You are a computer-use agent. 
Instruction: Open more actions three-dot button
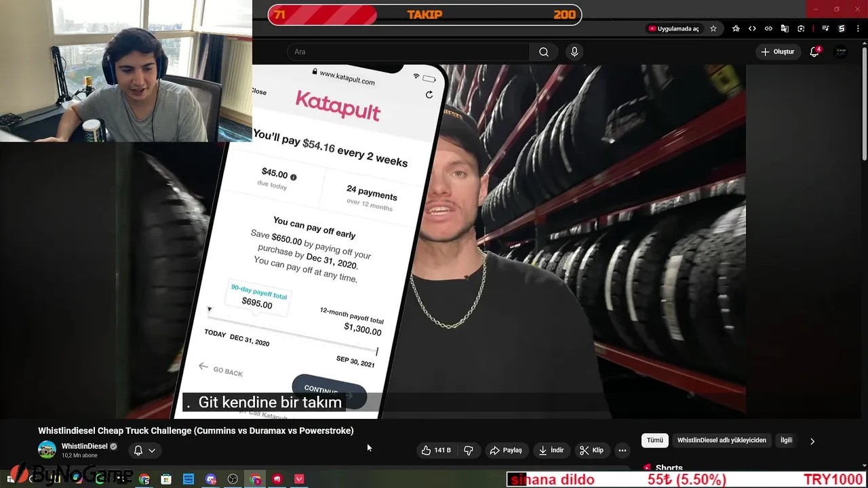623,450
